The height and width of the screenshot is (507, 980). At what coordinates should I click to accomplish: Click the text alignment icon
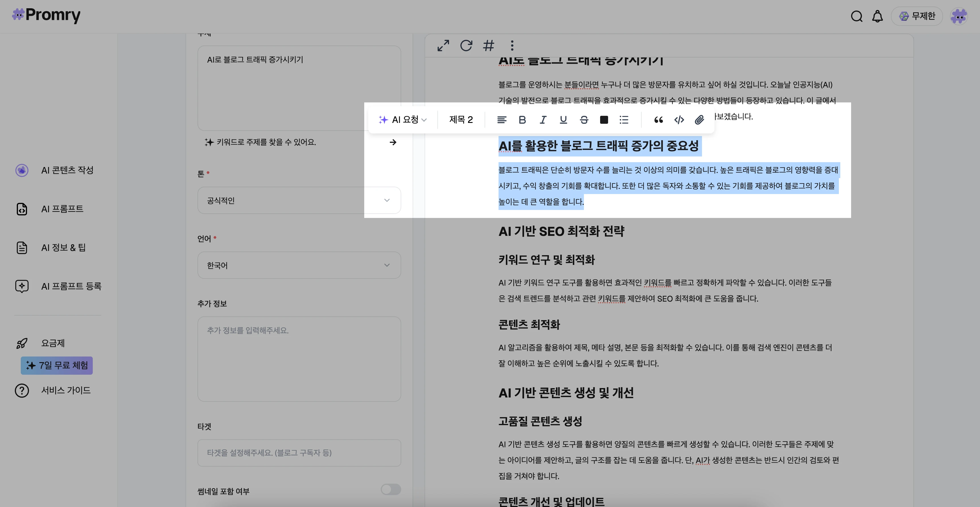(501, 120)
